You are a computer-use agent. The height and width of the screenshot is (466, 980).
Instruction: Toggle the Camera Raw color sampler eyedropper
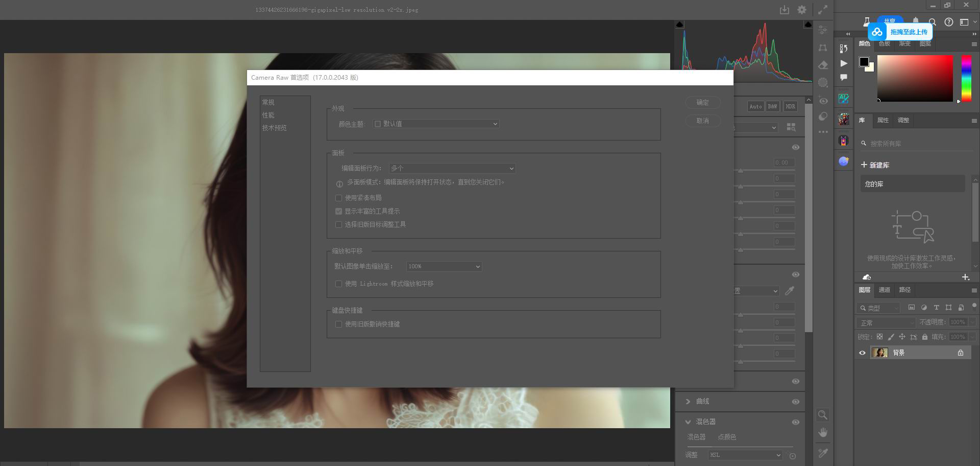point(822,453)
